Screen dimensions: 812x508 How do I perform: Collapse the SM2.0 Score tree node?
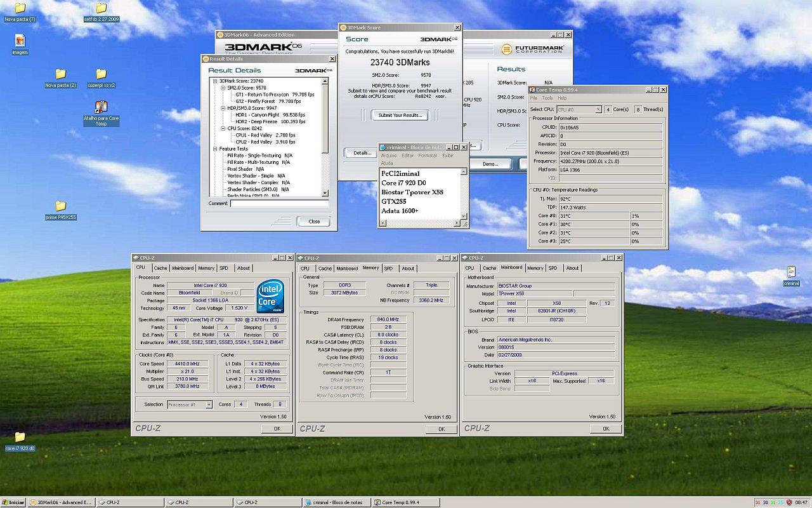point(223,88)
